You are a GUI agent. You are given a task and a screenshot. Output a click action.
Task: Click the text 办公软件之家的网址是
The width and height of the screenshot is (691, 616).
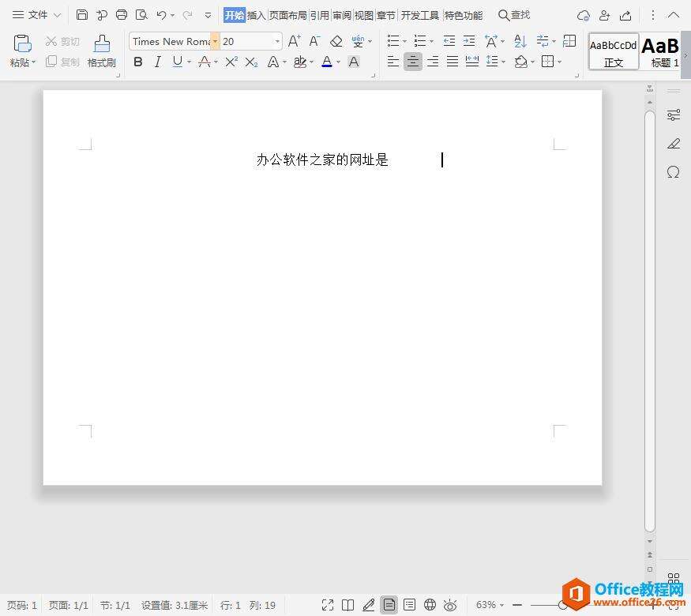click(x=322, y=160)
